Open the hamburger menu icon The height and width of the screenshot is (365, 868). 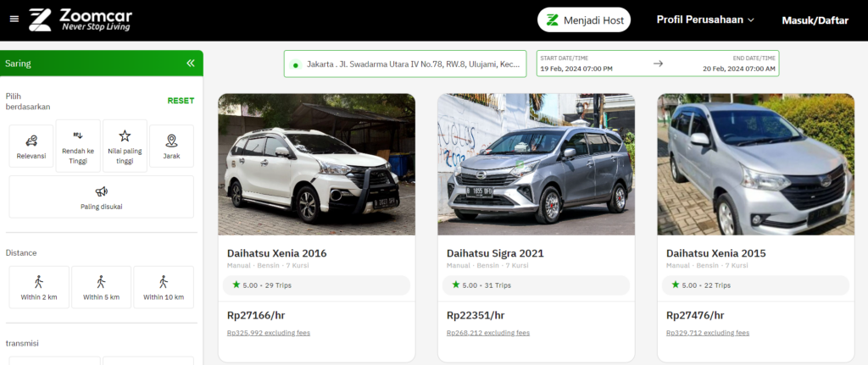click(14, 19)
